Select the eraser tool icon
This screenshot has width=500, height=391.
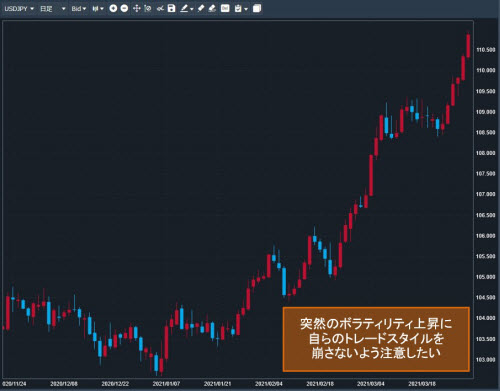212,8
